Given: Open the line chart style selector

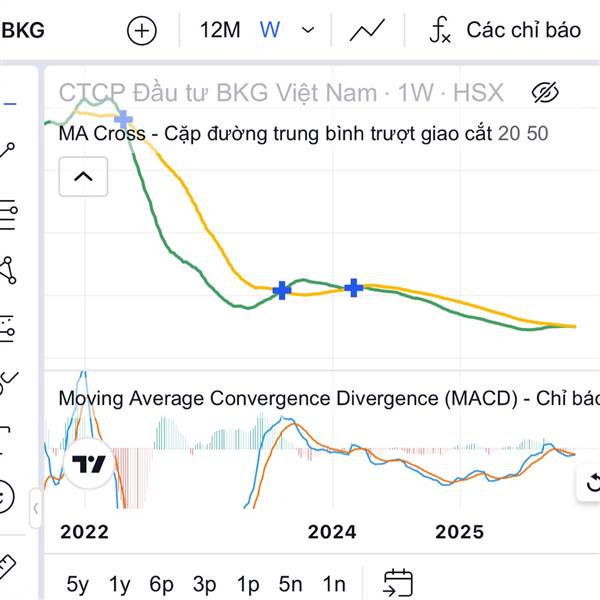Looking at the screenshot, I should 367,30.
